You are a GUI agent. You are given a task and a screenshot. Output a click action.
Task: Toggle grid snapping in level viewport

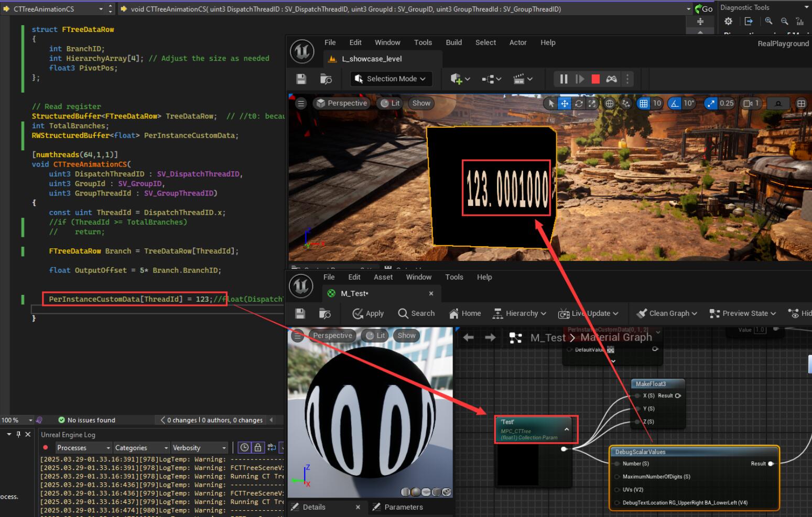tap(643, 104)
